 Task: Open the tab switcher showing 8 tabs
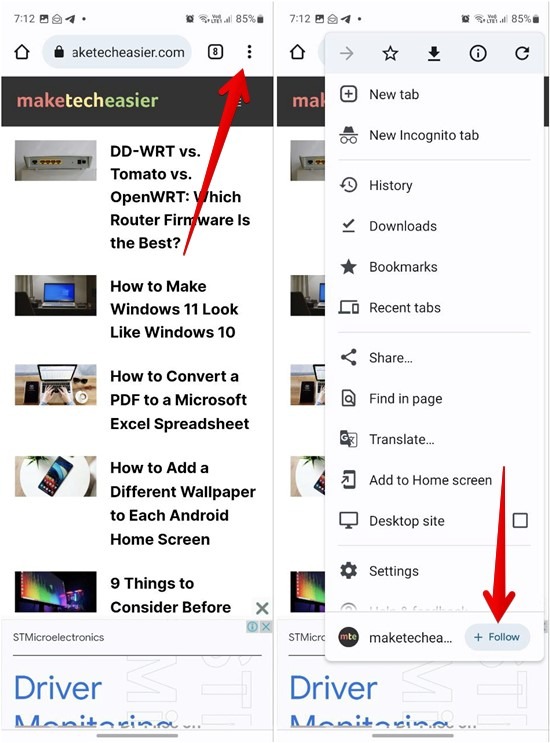pos(215,52)
